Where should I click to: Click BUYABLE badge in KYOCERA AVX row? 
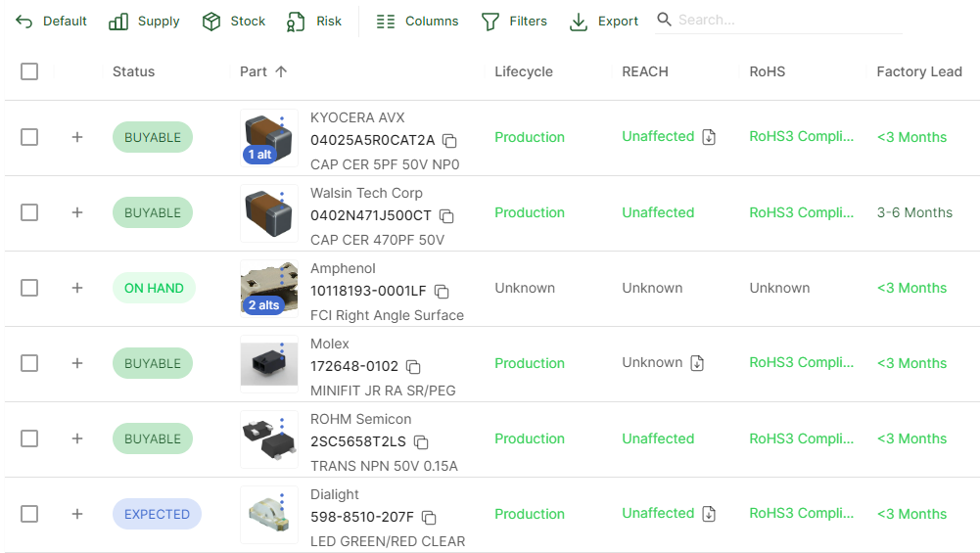click(153, 137)
